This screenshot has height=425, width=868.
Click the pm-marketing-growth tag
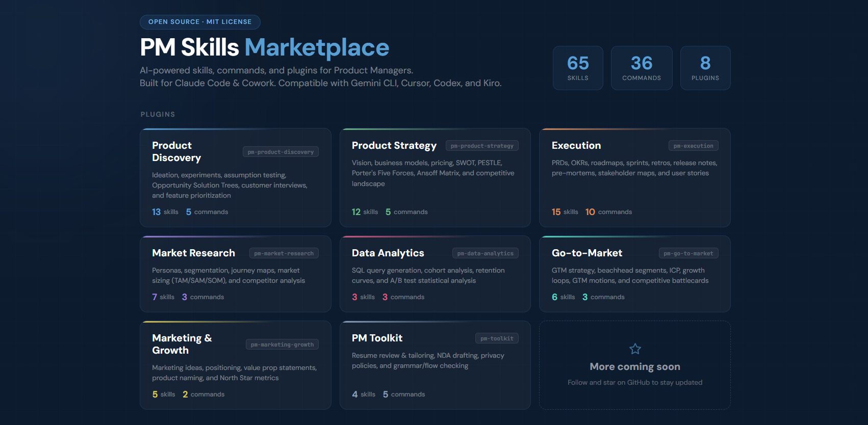(282, 344)
